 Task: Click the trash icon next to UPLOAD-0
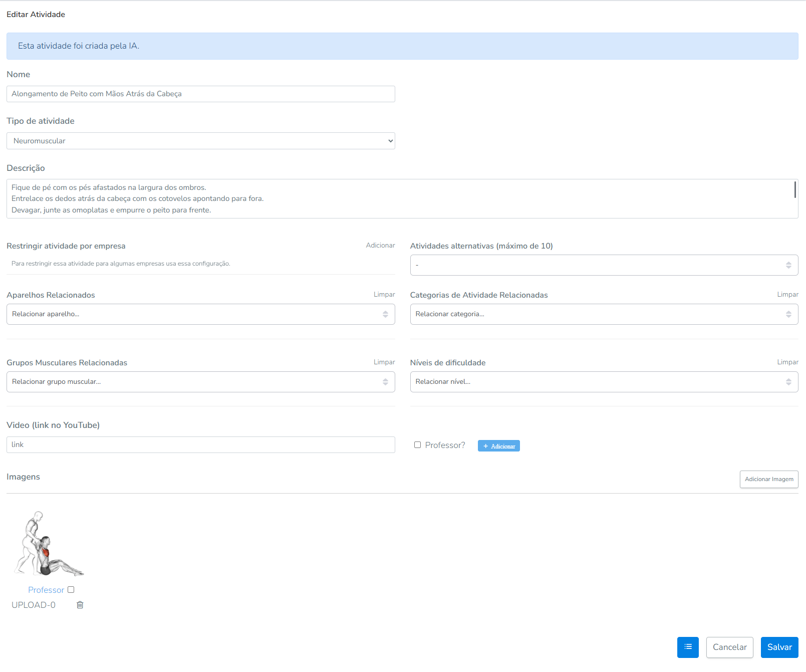(80, 605)
